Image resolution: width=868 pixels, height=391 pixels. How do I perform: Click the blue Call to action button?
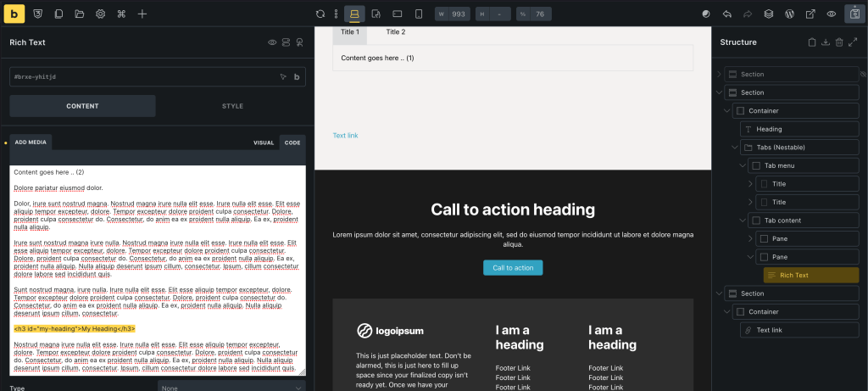(513, 268)
